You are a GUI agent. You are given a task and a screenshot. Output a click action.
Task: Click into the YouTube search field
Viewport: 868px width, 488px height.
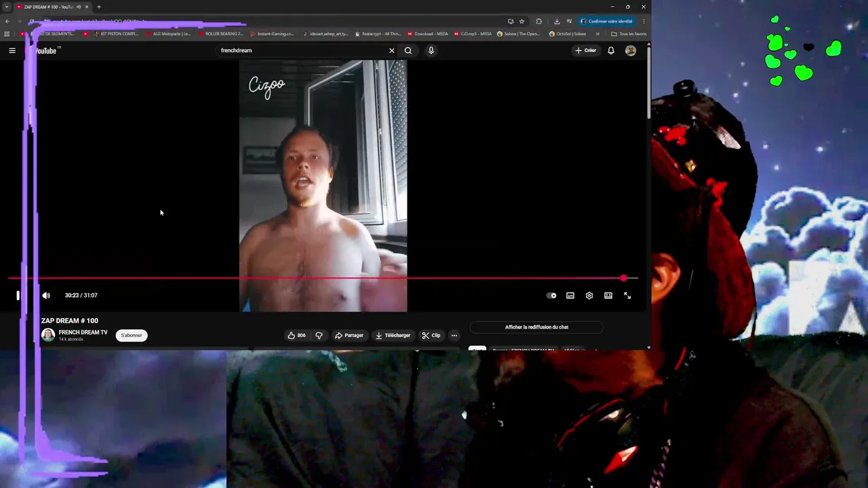click(x=302, y=50)
